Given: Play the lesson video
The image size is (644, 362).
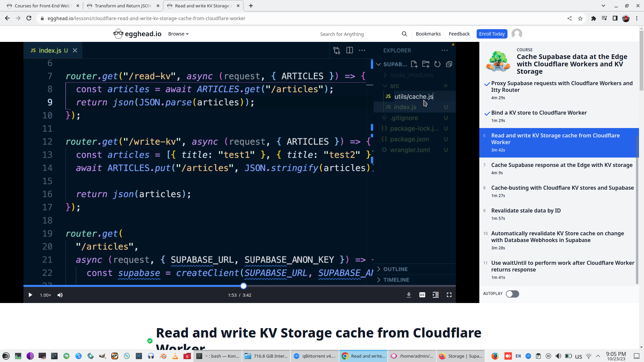Looking at the screenshot, I should click(x=30, y=295).
